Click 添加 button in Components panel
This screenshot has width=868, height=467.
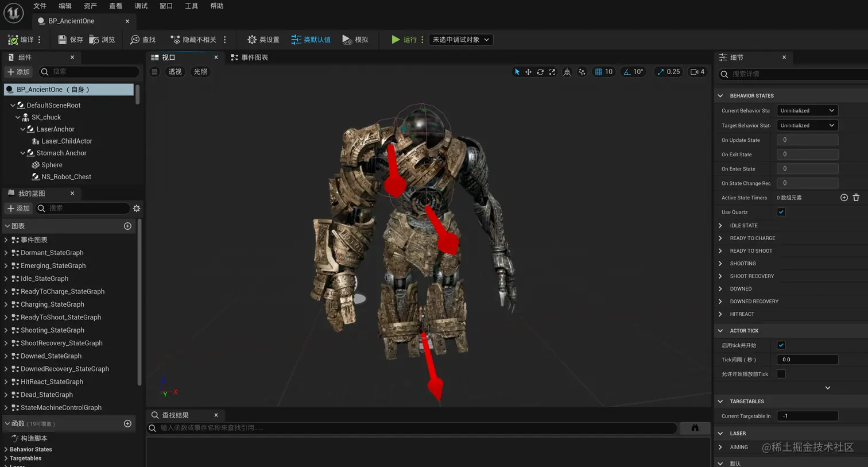point(18,72)
